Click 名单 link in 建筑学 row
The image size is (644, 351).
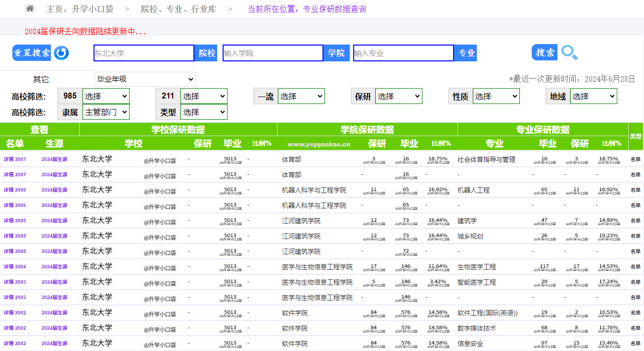pyautogui.click(x=636, y=221)
